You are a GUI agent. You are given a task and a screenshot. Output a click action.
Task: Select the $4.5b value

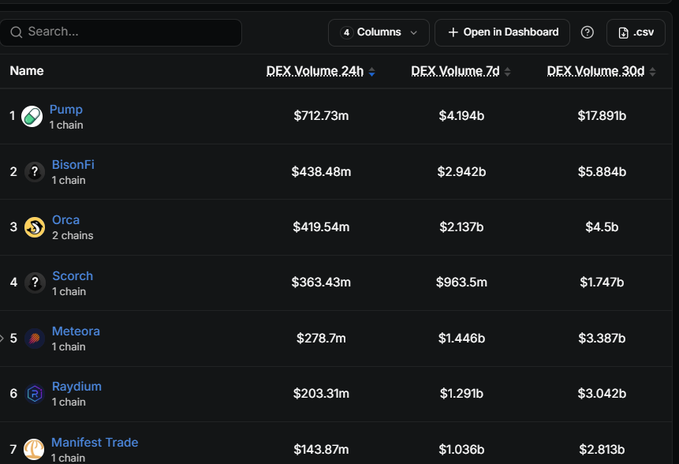coord(602,227)
